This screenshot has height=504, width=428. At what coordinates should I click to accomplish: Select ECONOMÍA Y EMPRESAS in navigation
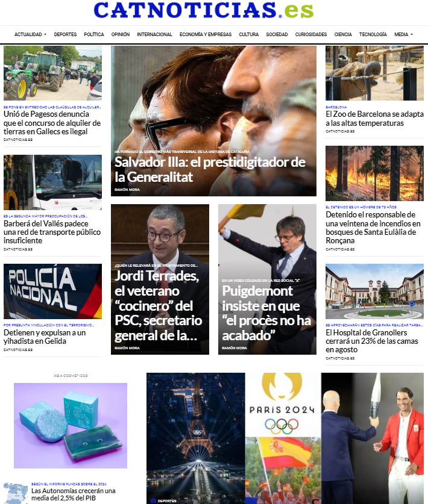click(206, 34)
